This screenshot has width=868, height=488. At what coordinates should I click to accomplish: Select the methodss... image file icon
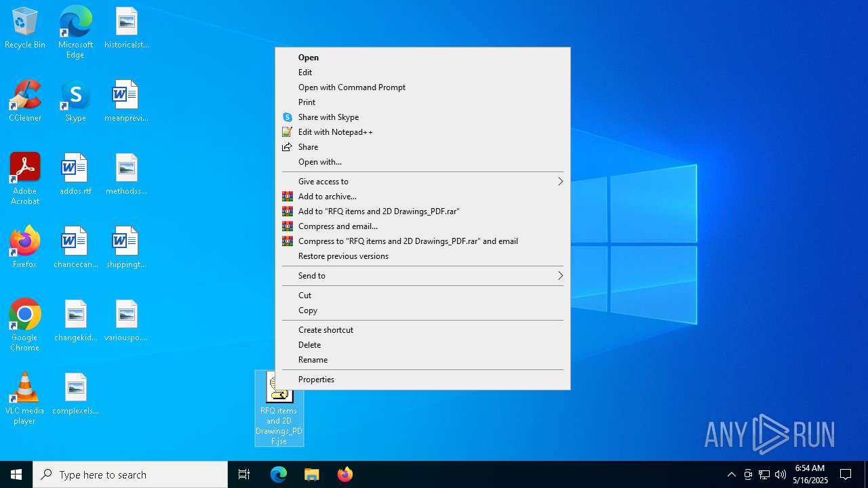[x=127, y=175]
